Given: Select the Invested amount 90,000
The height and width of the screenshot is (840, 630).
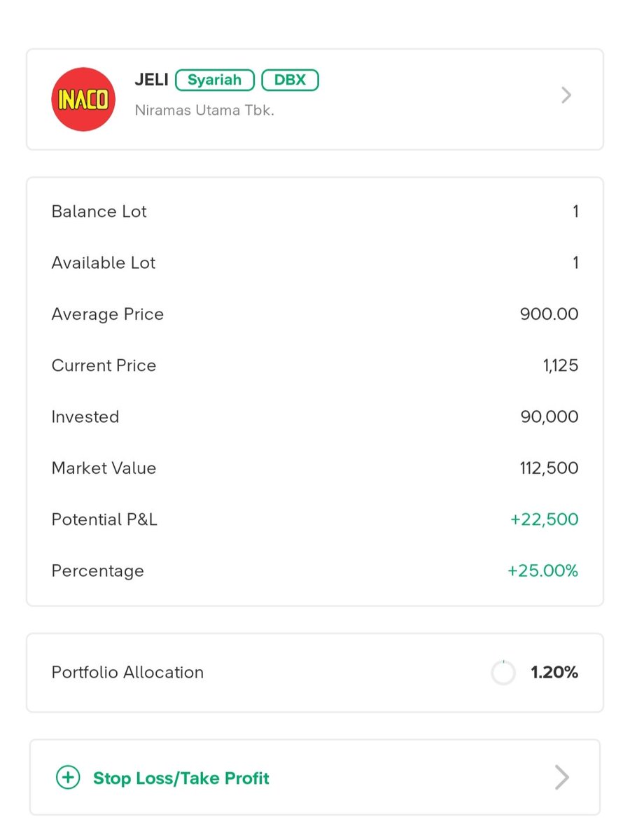Looking at the screenshot, I should pos(549,417).
